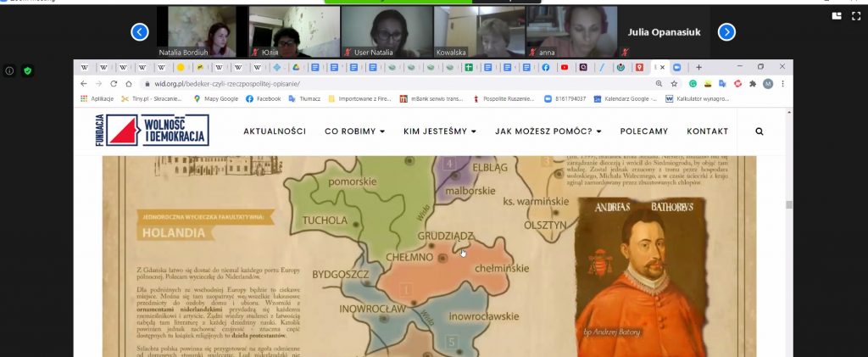Open the AKTUALNOŚCI page
The height and width of the screenshot is (357, 868).
(x=275, y=131)
